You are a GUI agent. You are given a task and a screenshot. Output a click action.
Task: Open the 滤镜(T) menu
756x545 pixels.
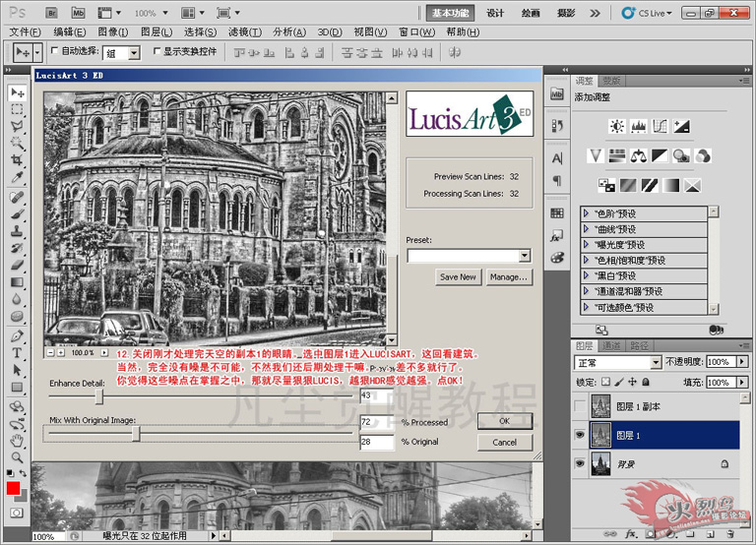point(245,32)
